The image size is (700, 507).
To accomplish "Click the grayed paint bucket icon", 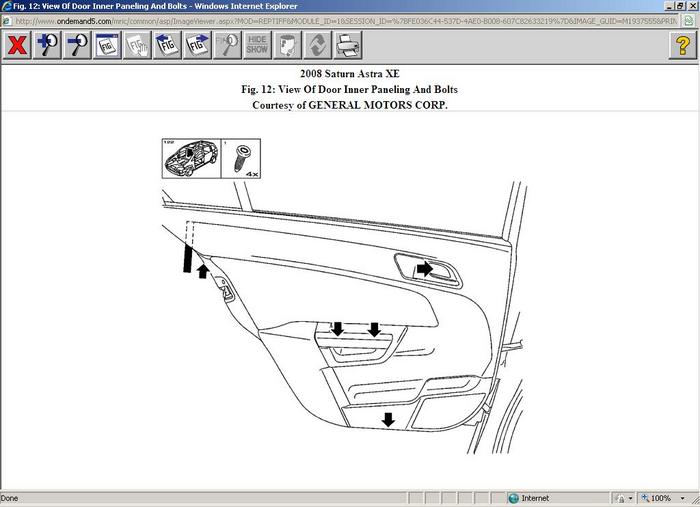I will [x=287, y=45].
